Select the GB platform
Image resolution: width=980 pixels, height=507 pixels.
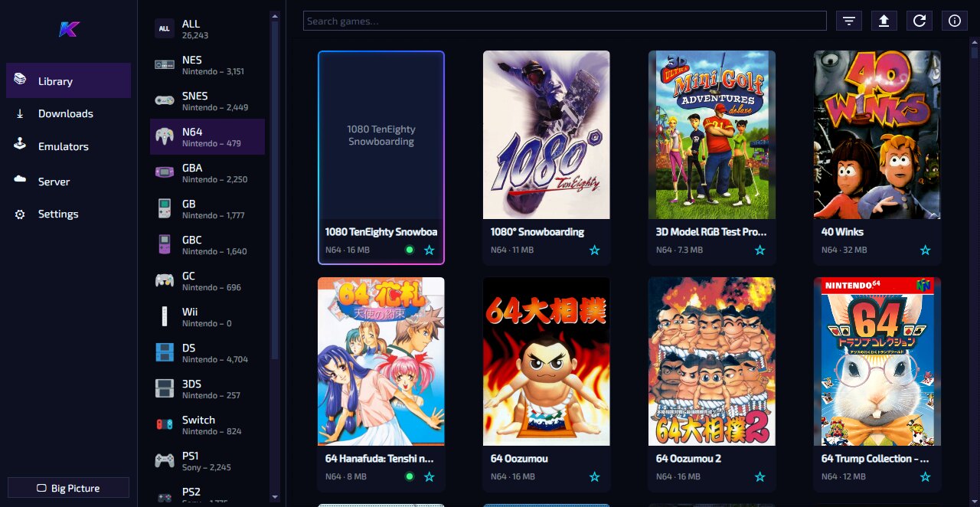(x=207, y=209)
